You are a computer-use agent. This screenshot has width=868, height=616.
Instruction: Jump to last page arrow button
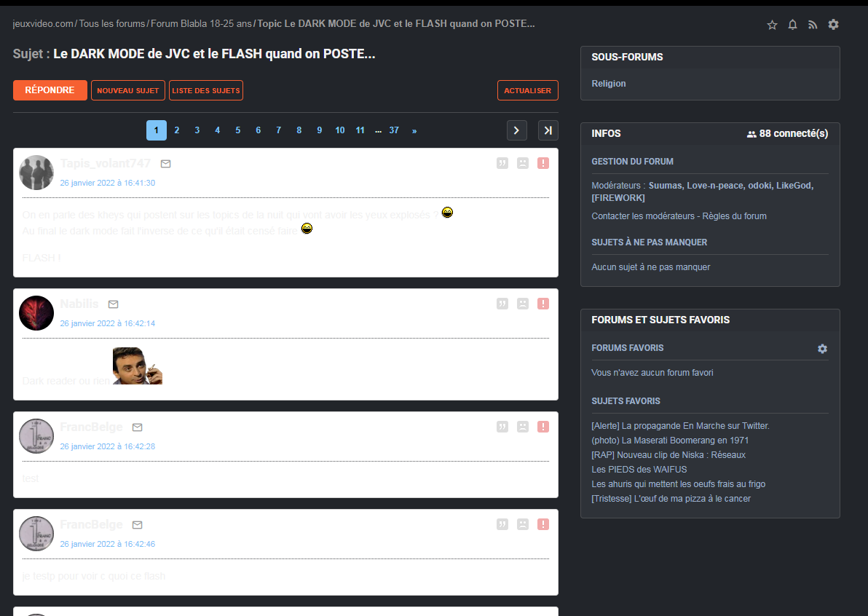tap(548, 130)
